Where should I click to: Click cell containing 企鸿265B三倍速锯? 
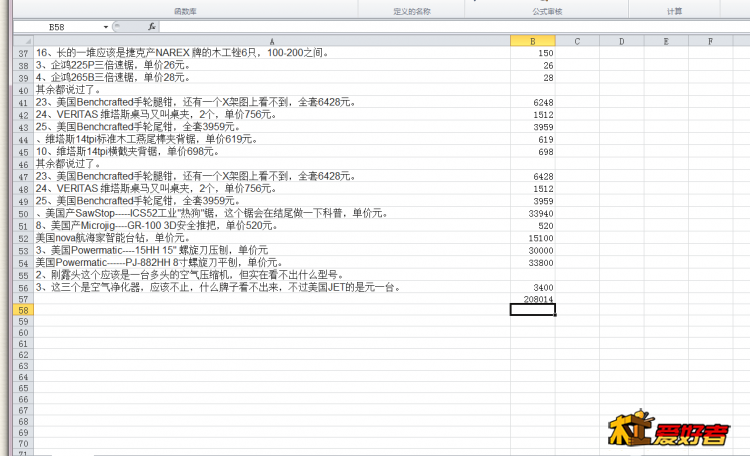coord(272,78)
